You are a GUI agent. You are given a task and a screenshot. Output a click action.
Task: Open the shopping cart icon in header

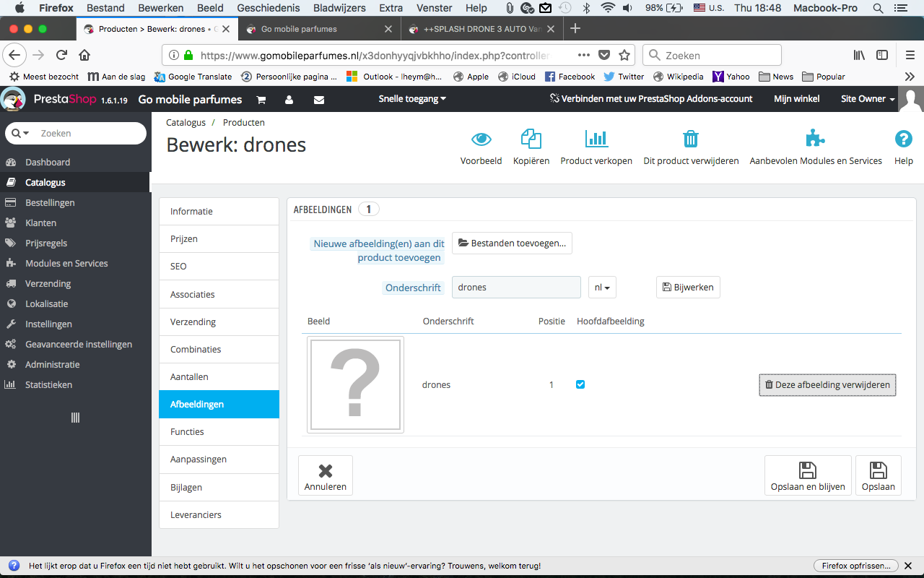click(x=261, y=100)
